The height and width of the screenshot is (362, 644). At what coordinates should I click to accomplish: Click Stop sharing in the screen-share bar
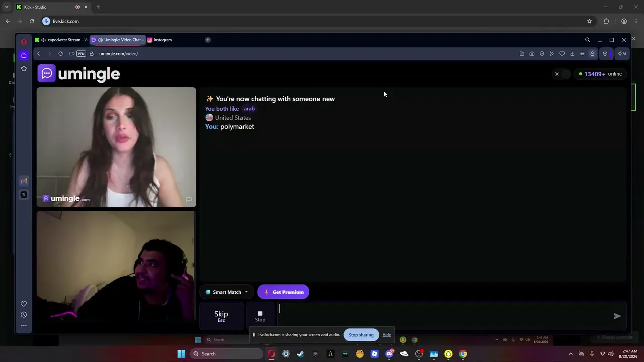(361, 335)
